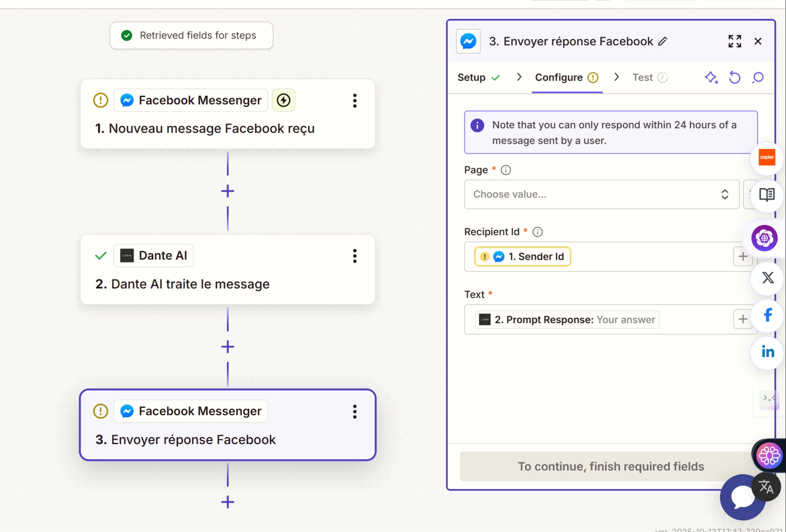Click the AI sparkle icon in panel header

tap(711, 78)
